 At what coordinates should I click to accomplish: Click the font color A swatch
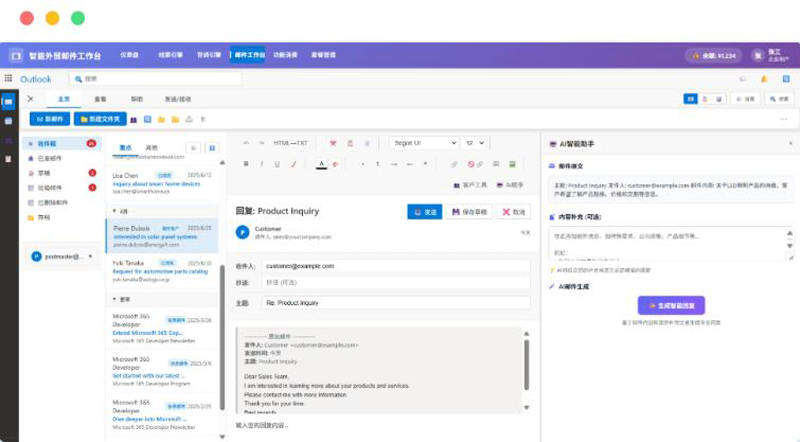(321, 164)
